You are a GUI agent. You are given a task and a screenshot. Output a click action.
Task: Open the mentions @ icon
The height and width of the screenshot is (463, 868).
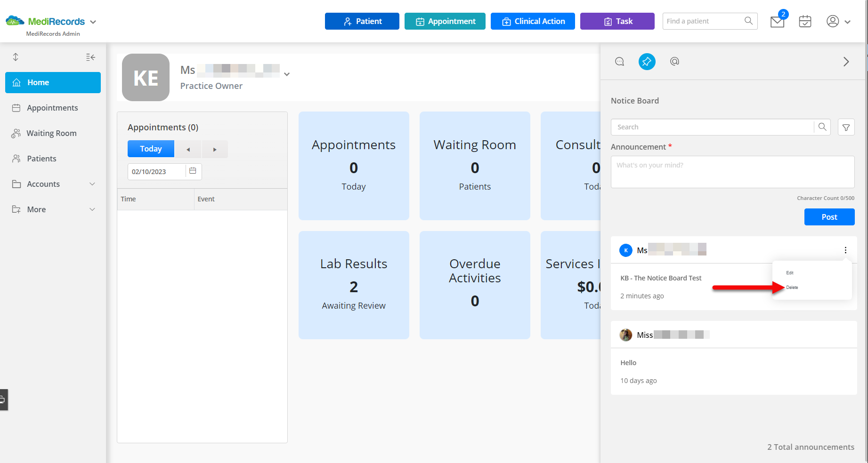click(x=674, y=62)
